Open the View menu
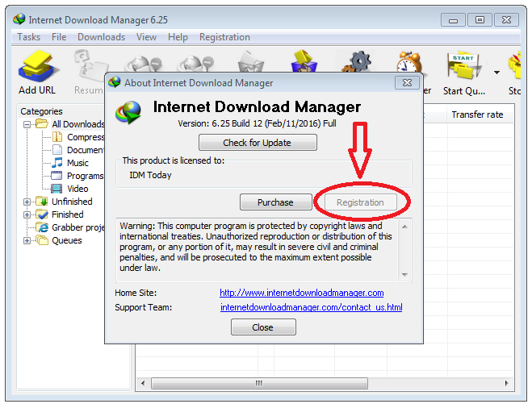The width and height of the screenshot is (532, 408). tap(146, 37)
